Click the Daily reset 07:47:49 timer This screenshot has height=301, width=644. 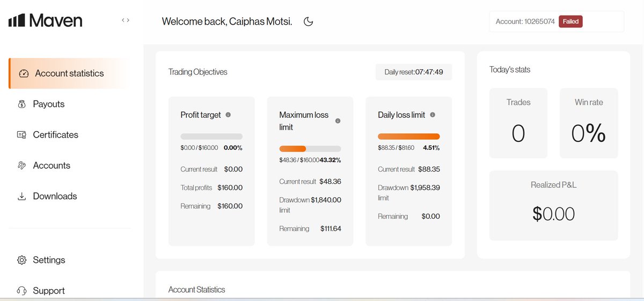pos(414,71)
